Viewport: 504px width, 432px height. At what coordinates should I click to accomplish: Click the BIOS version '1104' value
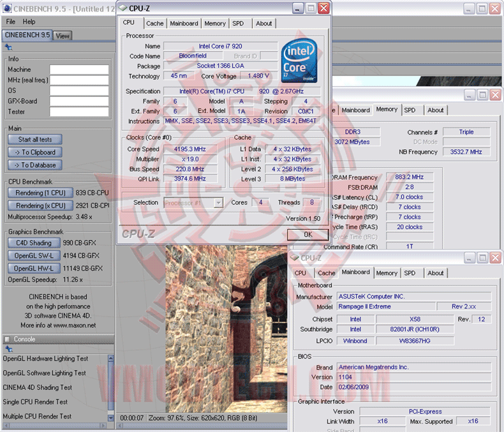tap(414, 377)
